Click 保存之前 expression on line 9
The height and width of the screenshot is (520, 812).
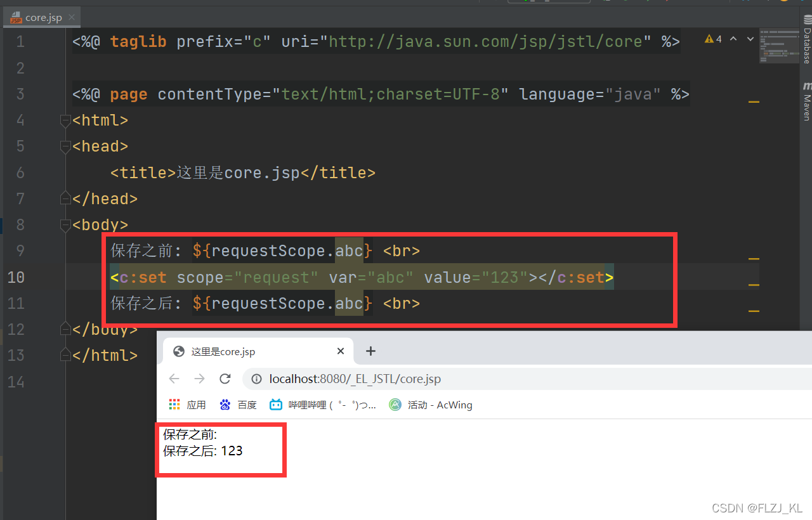coord(265,251)
